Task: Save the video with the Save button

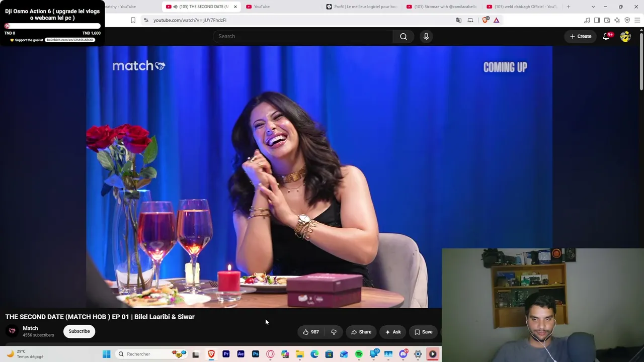Action: coord(423,332)
